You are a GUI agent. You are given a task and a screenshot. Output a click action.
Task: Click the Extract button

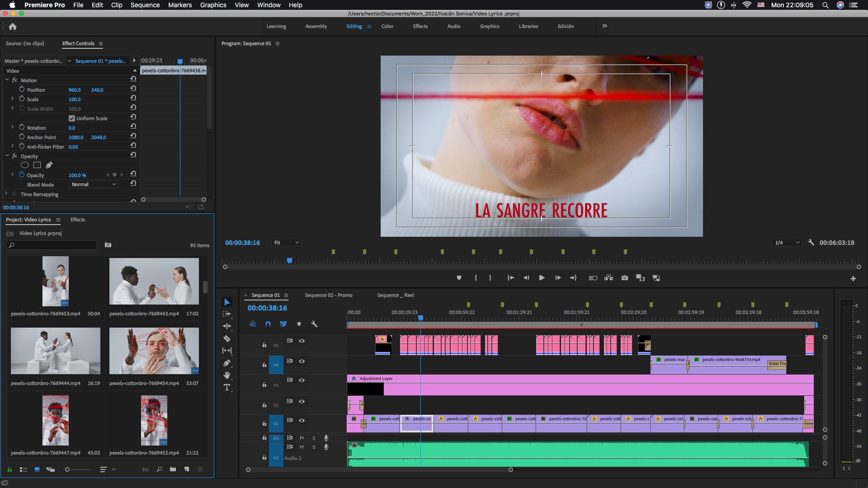(609, 278)
